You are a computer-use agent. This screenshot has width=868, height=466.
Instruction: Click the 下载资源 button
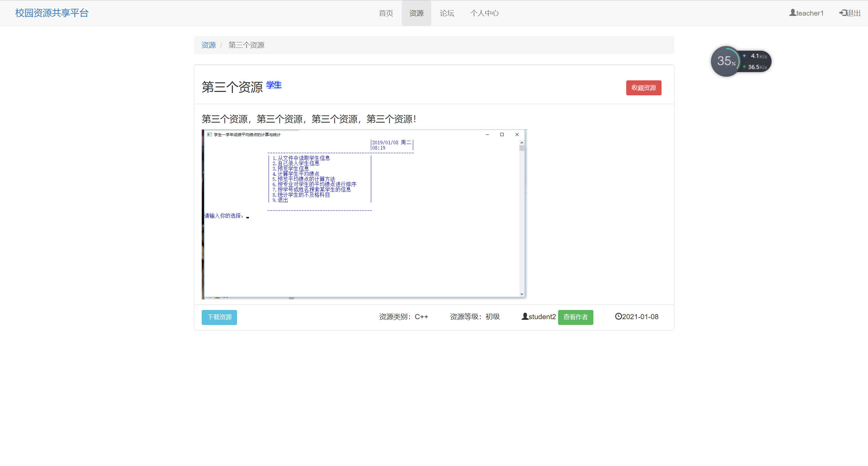[219, 317]
